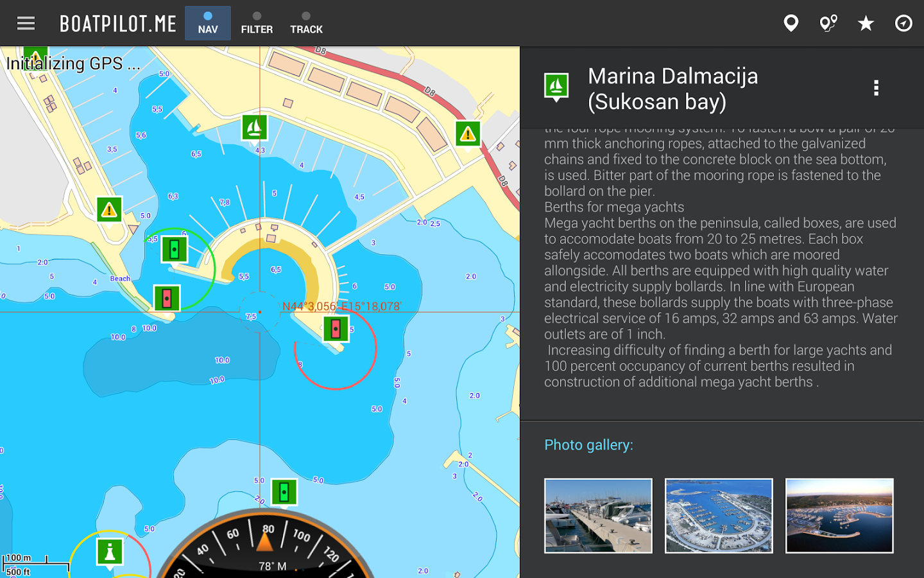Open the aerial marina overview thumbnail

click(719, 516)
